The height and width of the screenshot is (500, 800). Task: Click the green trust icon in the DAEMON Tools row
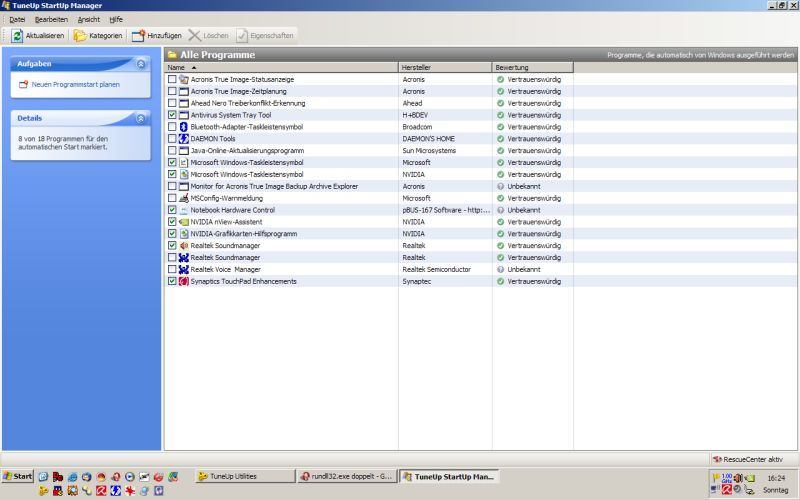pyautogui.click(x=501, y=139)
